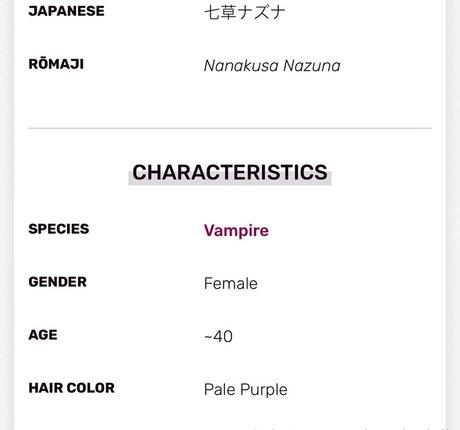Image resolution: width=460 pixels, height=430 pixels.
Task: Click the divider line above CHARACTERISTICS
Action: (x=230, y=128)
